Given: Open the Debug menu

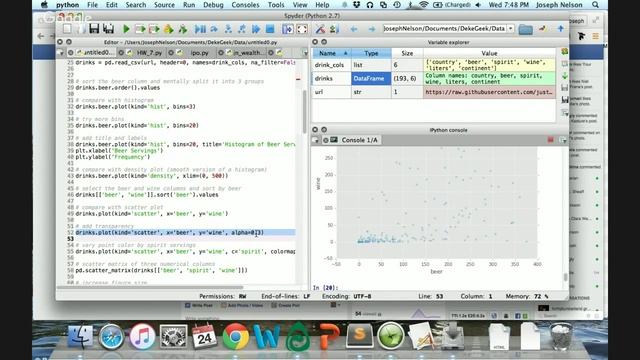Looking at the screenshot, I should [213, 5].
